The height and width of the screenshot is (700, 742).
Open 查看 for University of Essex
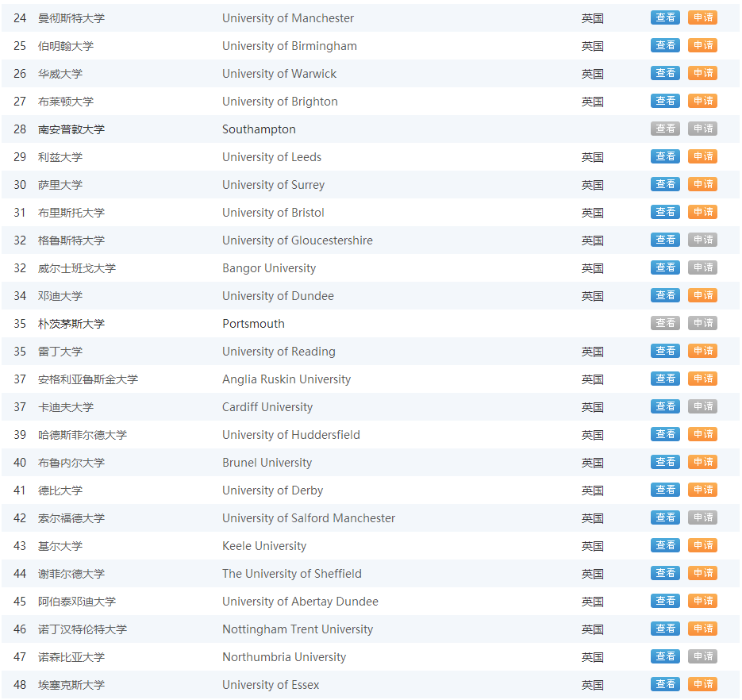click(665, 684)
